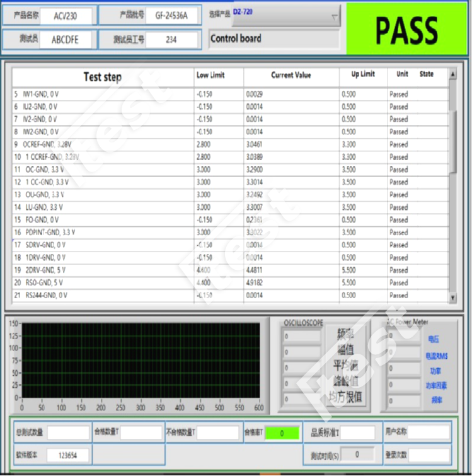Viewport: 472px width, 476px height.
Task: Click the green pass rate indicator
Action: point(281,433)
